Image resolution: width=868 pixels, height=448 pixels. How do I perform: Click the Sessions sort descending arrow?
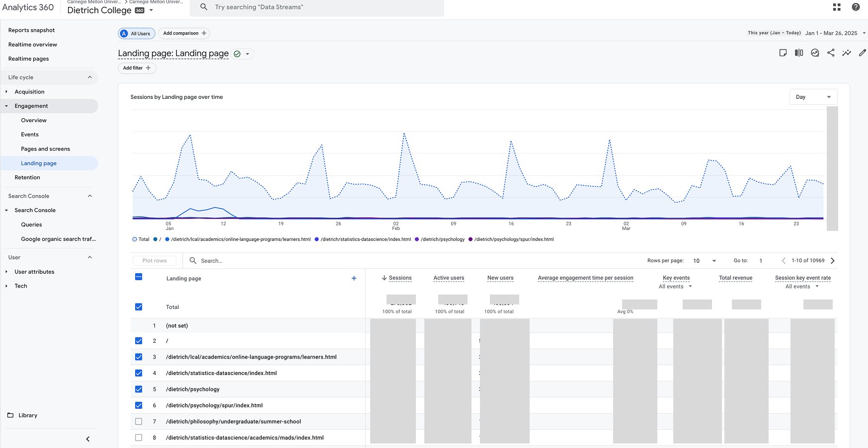(384, 278)
